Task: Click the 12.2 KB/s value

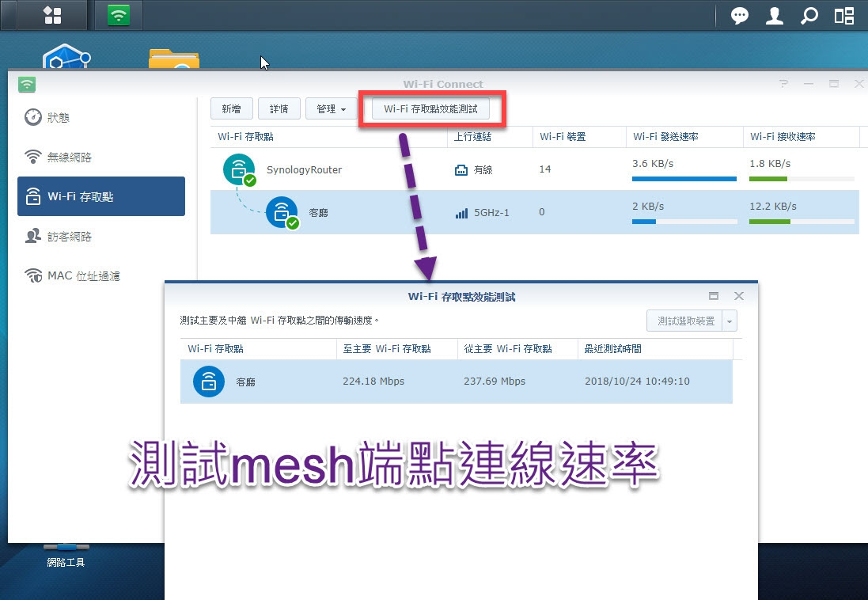Action: tap(773, 206)
